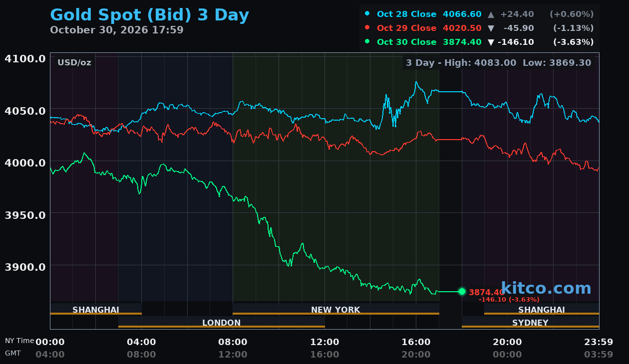
Task: Click the green current price marker dot
Action: point(462,291)
